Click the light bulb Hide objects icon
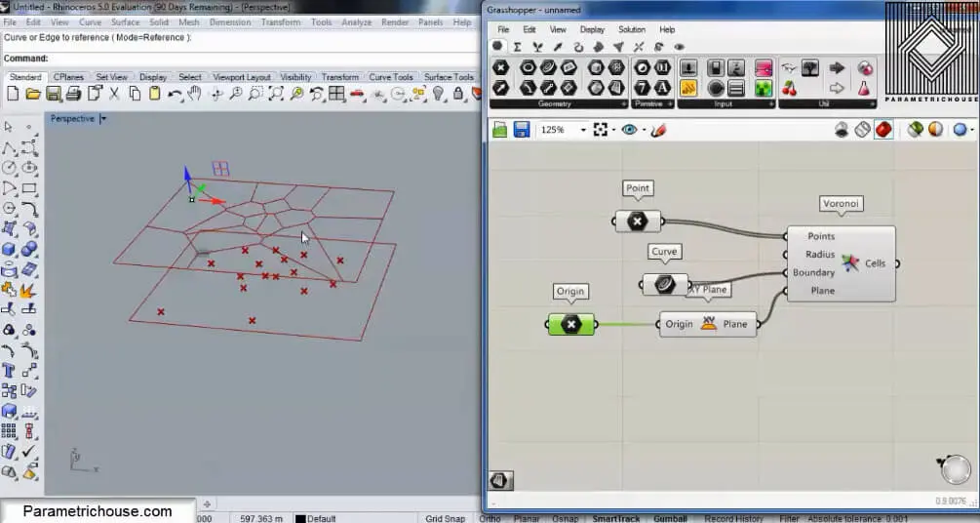Image resolution: width=980 pixels, height=523 pixels. [x=438, y=94]
